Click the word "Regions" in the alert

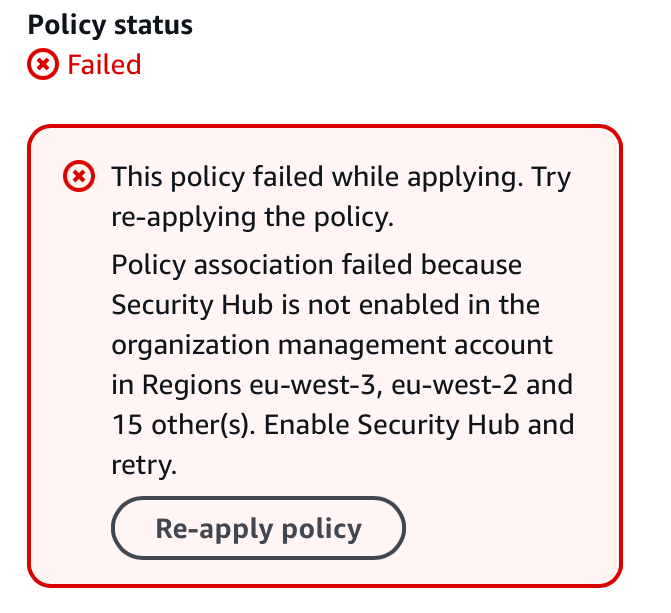click(193, 385)
